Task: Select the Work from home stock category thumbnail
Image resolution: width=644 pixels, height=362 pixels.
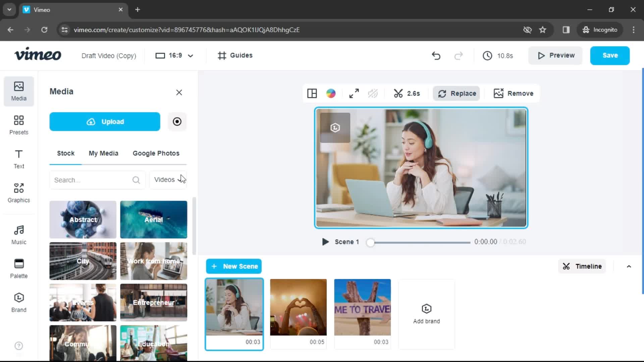Action: coord(154,261)
